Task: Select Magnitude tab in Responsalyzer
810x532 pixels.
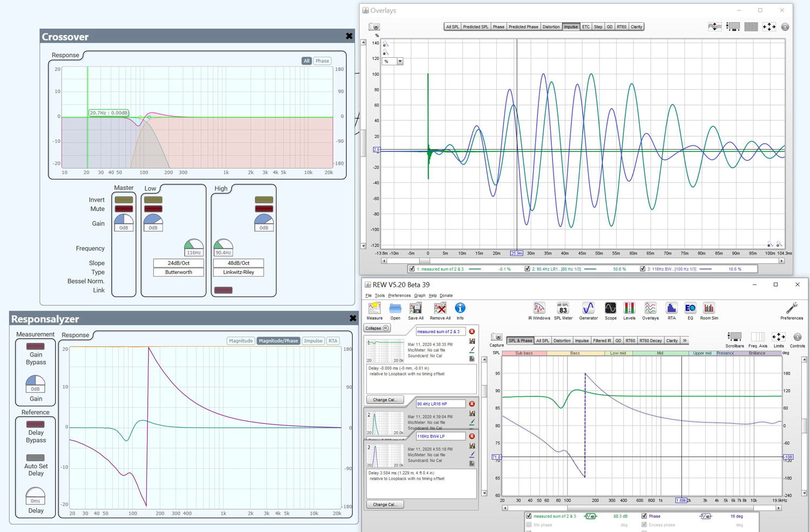Action: [240, 341]
